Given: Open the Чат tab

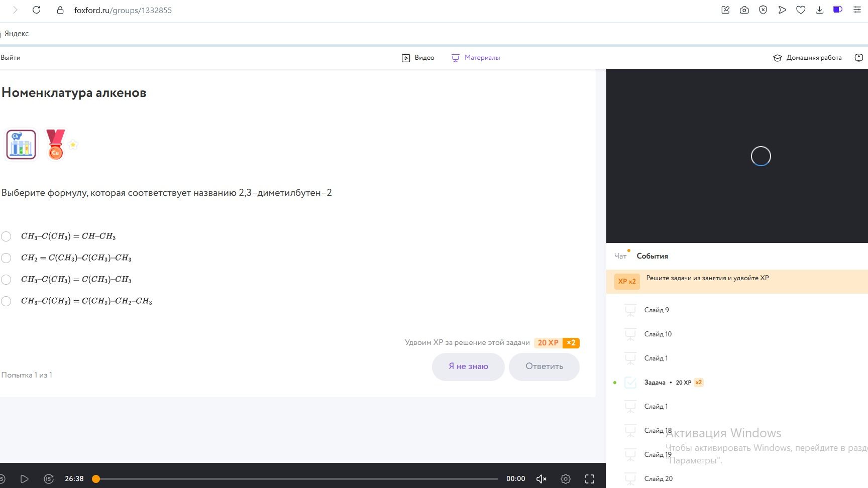Looking at the screenshot, I should 620,256.
